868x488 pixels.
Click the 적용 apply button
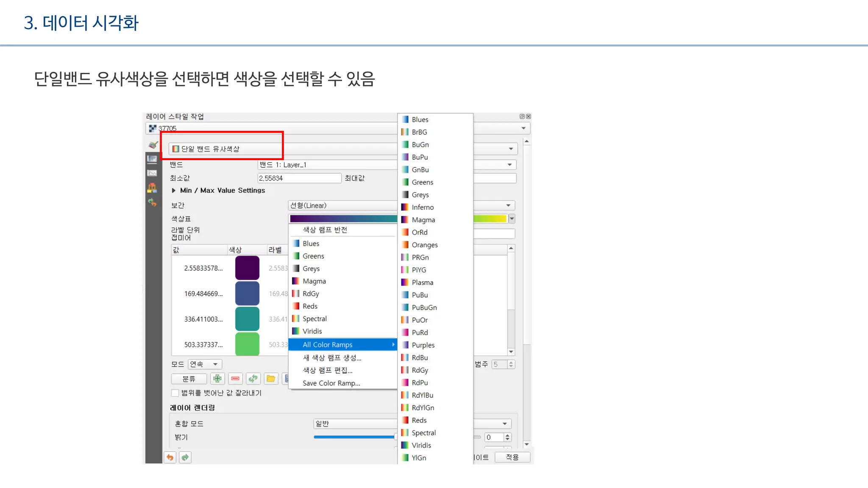(512, 457)
